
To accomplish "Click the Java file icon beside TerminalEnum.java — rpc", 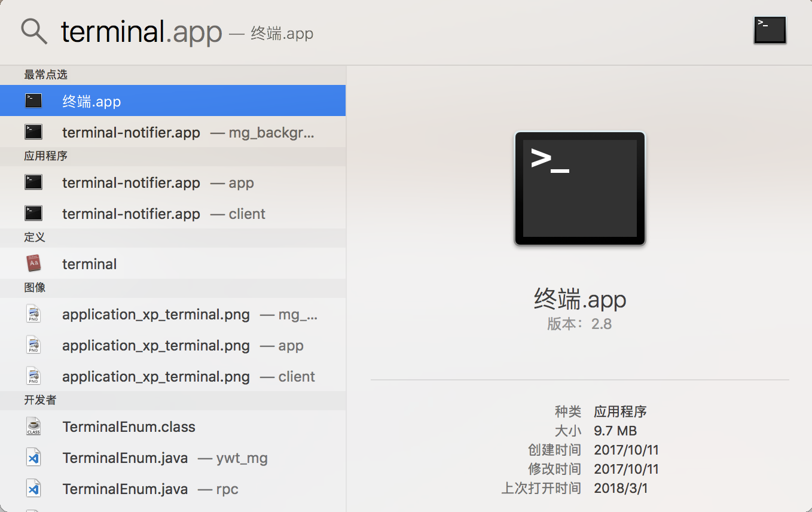I will [x=33, y=488].
